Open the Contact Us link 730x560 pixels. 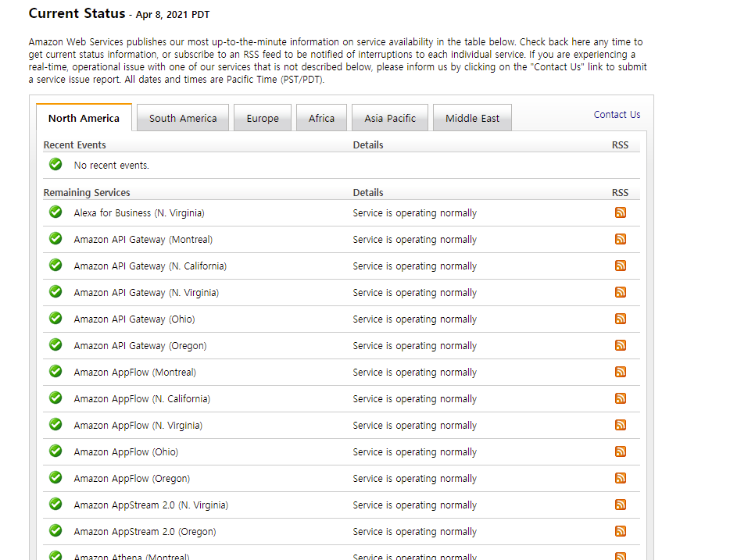(x=617, y=114)
